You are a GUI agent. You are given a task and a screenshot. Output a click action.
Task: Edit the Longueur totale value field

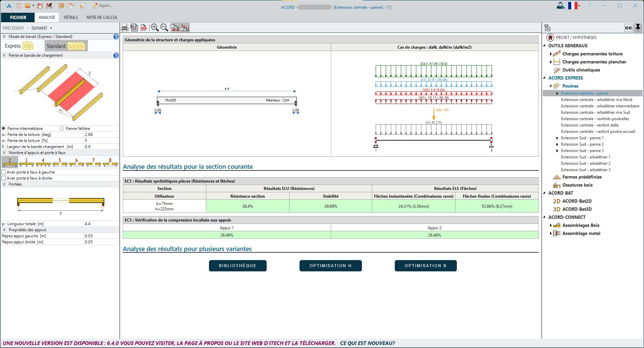point(101,224)
